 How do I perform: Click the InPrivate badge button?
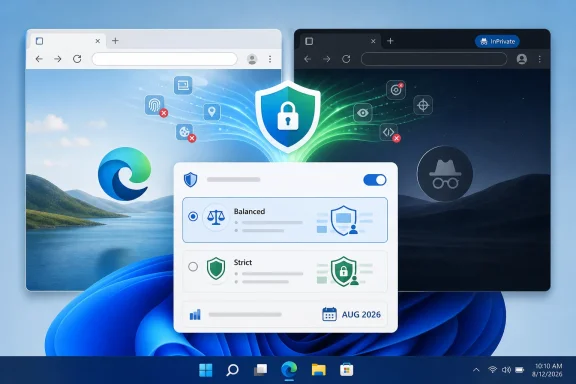[497, 42]
